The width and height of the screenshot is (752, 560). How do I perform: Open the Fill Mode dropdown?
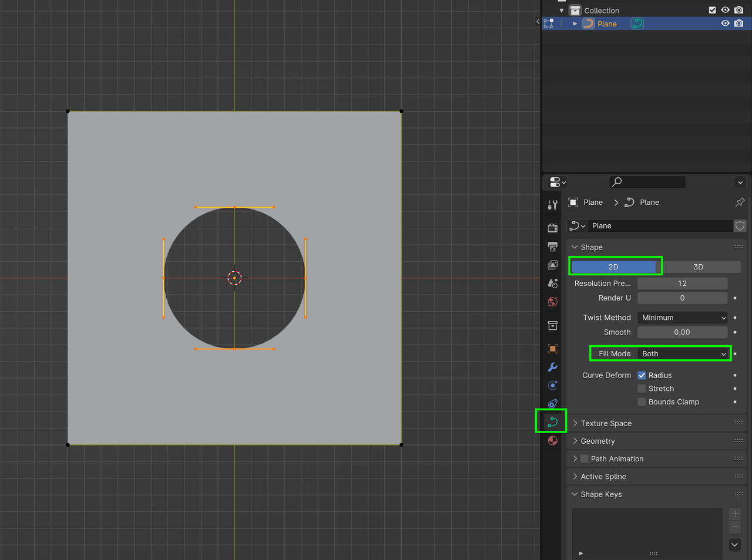point(683,353)
